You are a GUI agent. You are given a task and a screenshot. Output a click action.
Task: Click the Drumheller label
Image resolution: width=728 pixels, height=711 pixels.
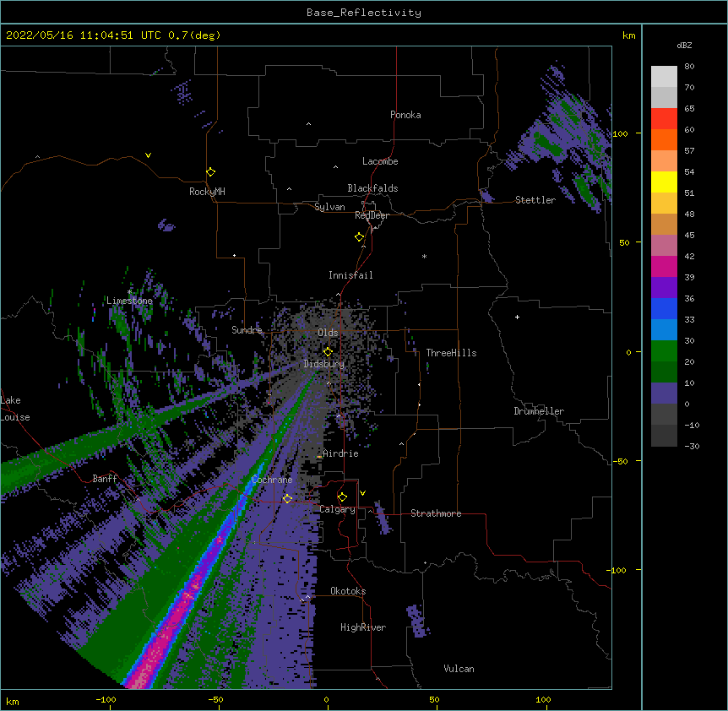539,411
